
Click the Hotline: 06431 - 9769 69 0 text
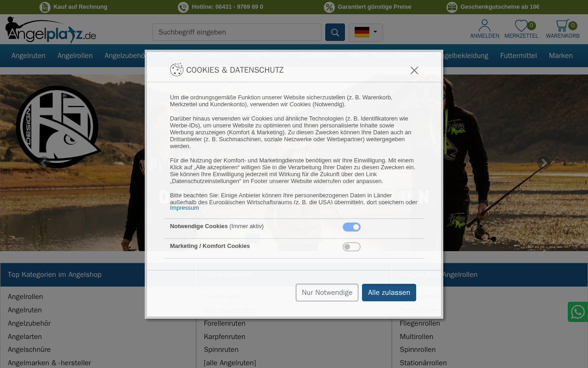pyautogui.click(x=227, y=7)
